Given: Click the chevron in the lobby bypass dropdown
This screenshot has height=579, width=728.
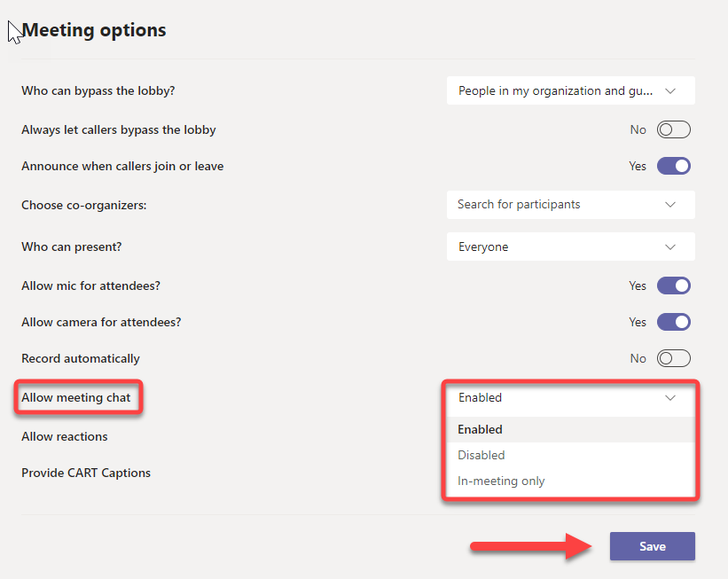Looking at the screenshot, I should [670, 90].
